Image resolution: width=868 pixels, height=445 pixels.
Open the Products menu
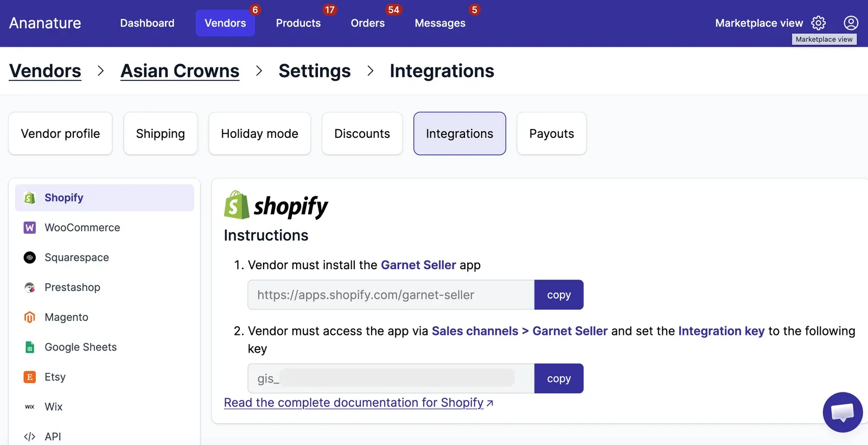point(298,23)
